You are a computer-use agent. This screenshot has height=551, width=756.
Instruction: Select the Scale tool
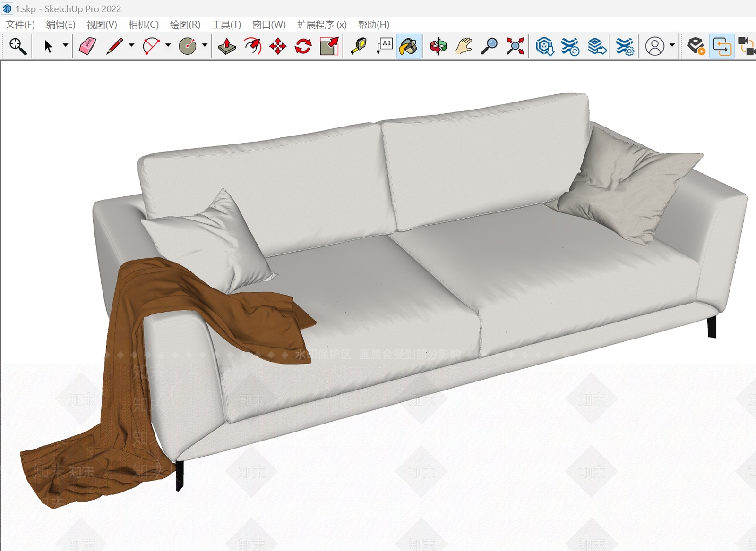point(329,46)
